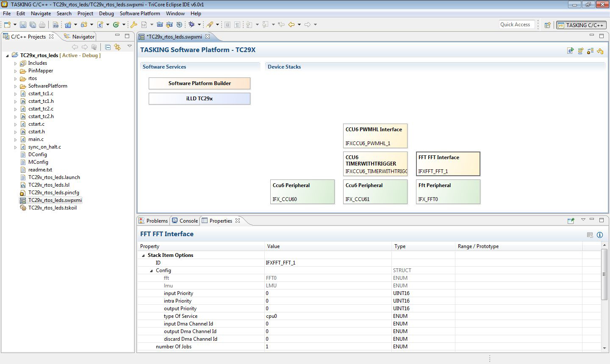Switch to the Problems tab

click(x=153, y=221)
